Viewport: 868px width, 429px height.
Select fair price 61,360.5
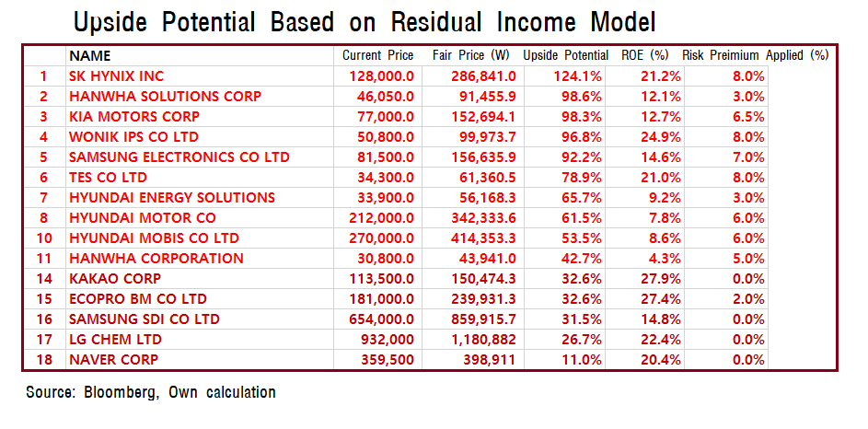[488, 178]
